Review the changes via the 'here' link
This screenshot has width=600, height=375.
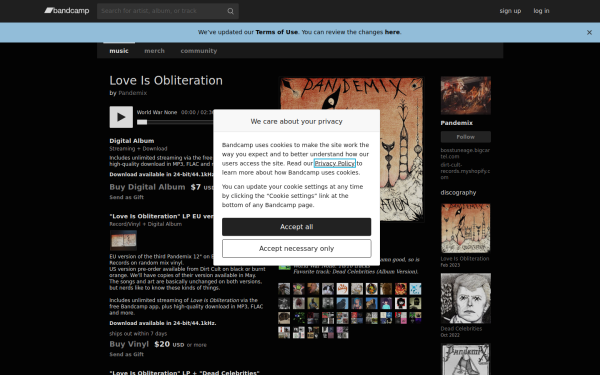point(392,32)
